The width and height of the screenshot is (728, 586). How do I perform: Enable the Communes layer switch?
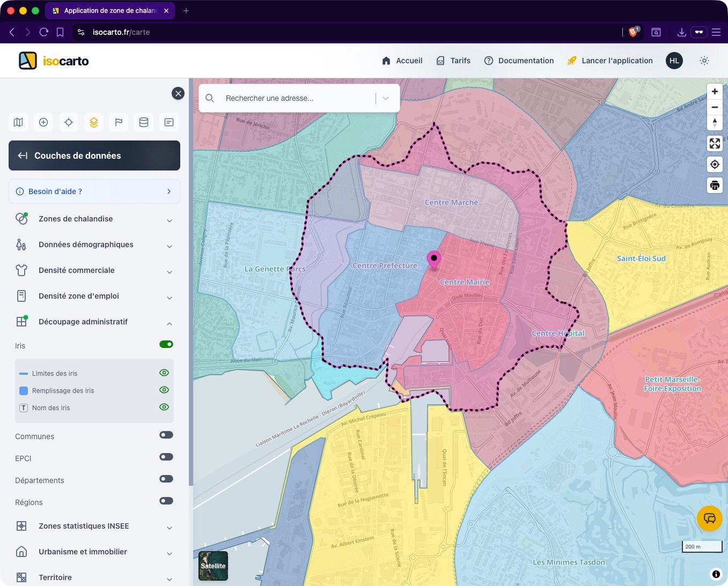166,435
